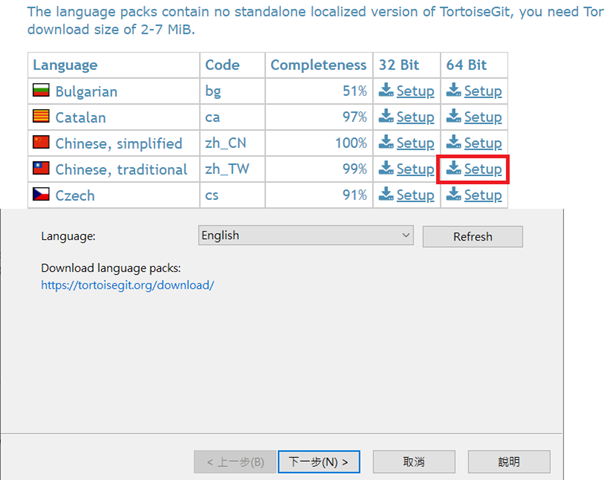Click download icon for Bulgarian 32 Bit
This screenshot has height=480, width=604.
point(386,90)
